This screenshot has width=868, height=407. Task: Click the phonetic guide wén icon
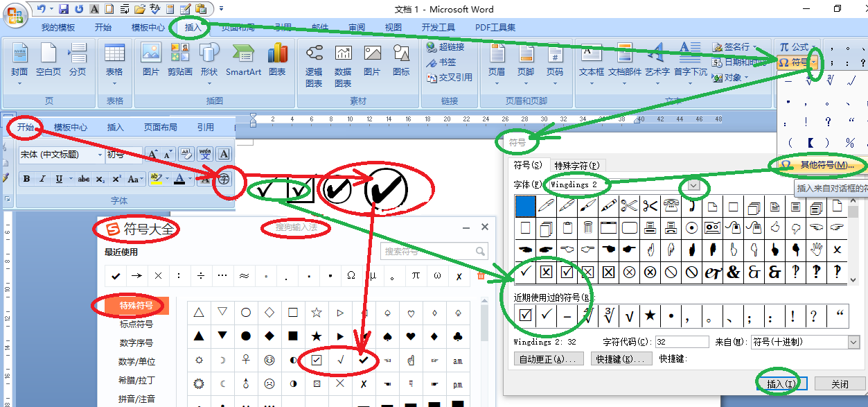tap(205, 154)
